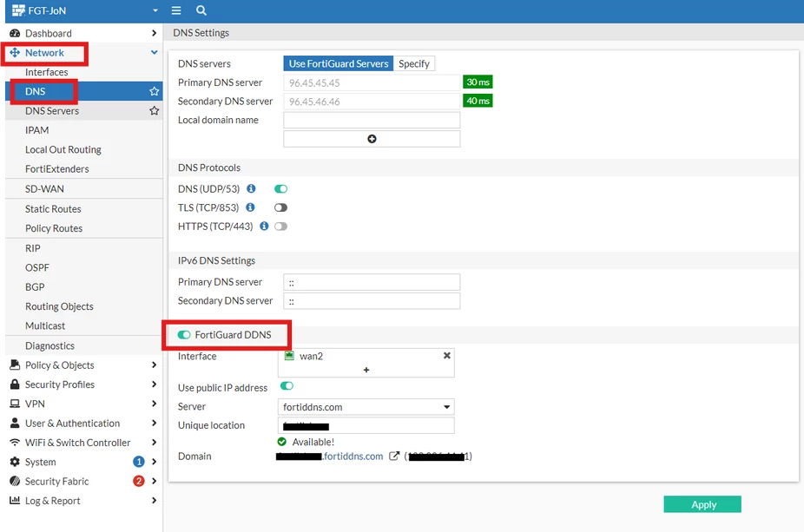Screen dimensions: 804x532
Task: Click the wan2 interface port icon
Action: [x=289, y=356]
